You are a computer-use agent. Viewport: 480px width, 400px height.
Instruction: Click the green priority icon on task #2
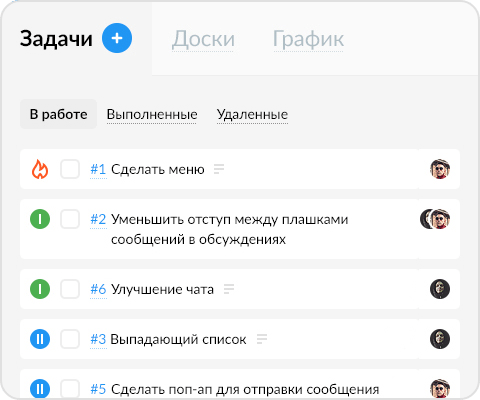pos(40,219)
